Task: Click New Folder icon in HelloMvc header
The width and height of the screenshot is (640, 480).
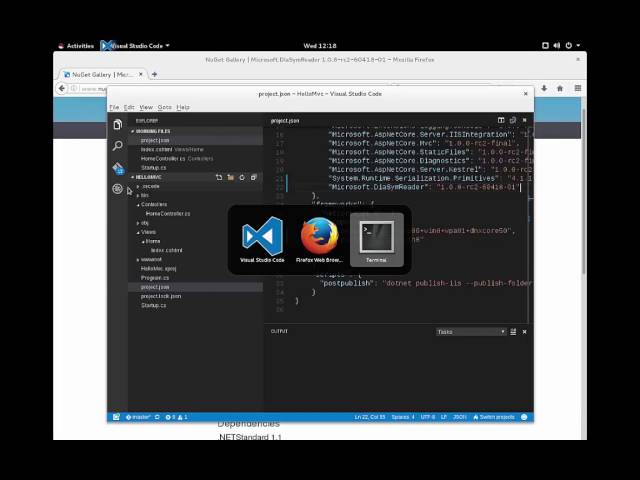Action: 231,177
